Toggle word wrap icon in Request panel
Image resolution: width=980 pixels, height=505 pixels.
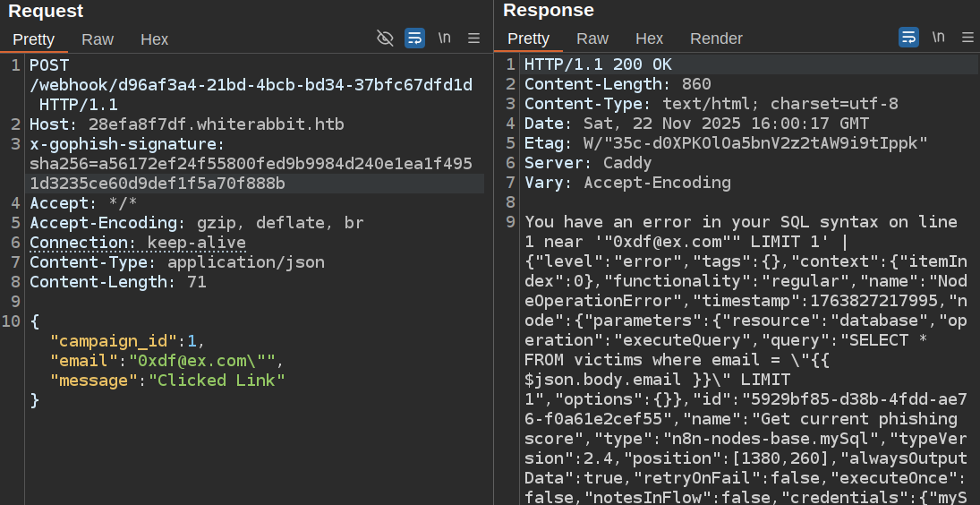point(414,38)
